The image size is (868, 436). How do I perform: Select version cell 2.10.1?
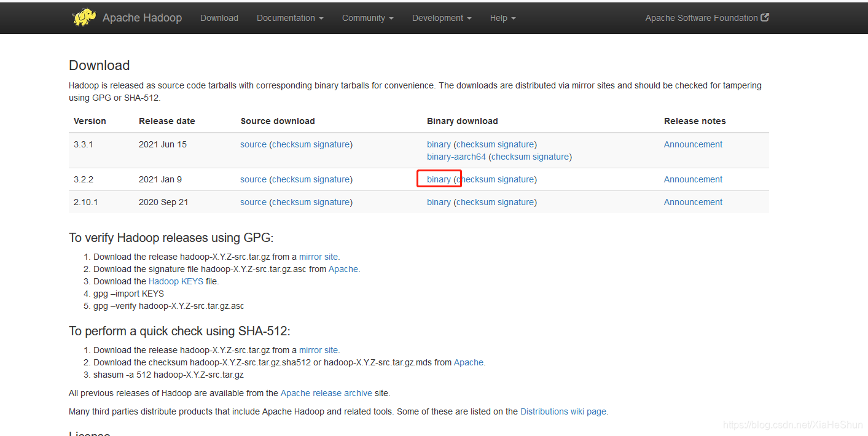coord(86,202)
